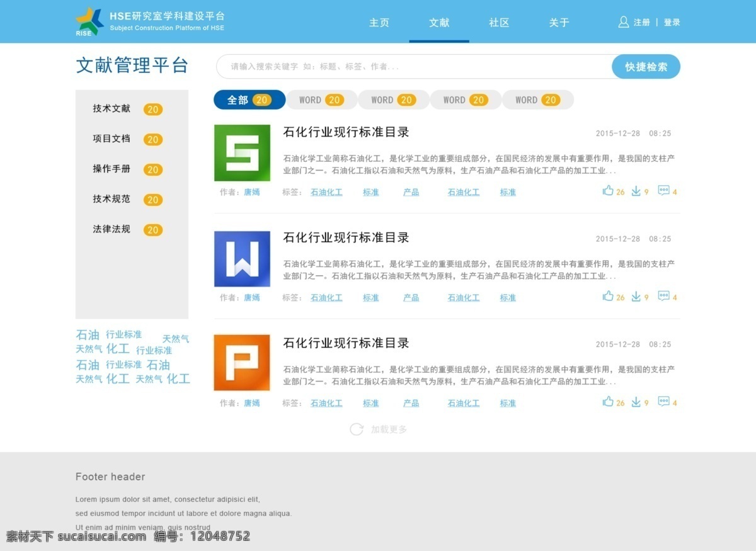Click the 注册 link
Screen dimensions: 756x551
[641, 23]
